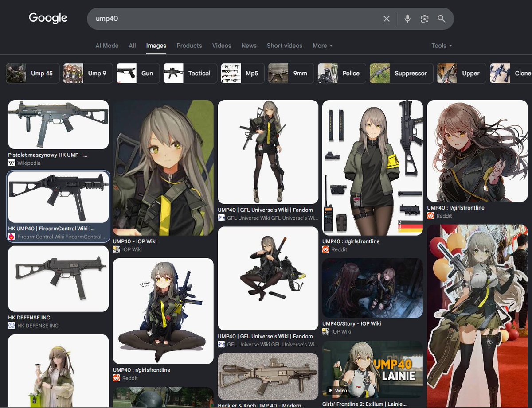Start voice search with microphone icon

pos(407,19)
